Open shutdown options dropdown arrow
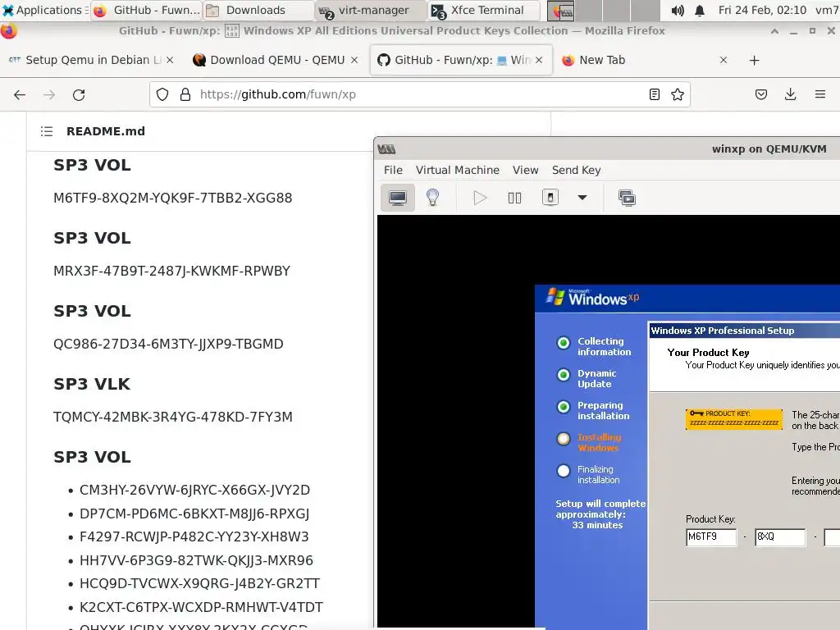This screenshot has height=630, width=840. (x=582, y=198)
